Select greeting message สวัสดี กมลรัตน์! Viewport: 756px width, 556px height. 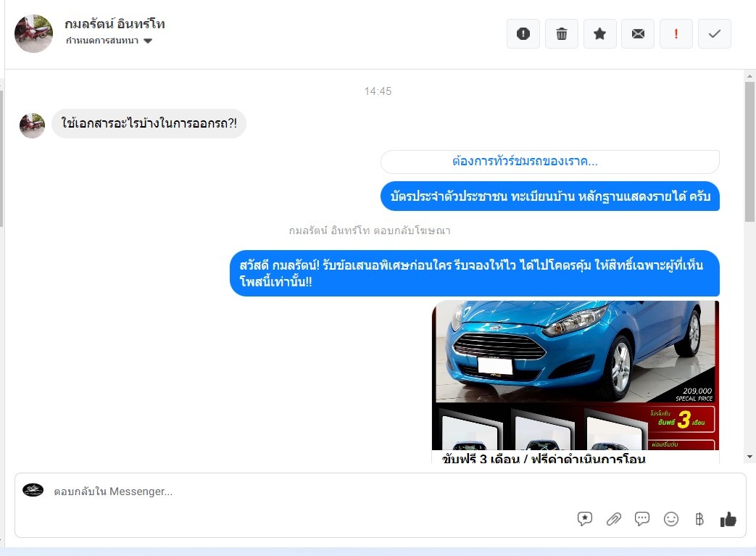coord(475,273)
